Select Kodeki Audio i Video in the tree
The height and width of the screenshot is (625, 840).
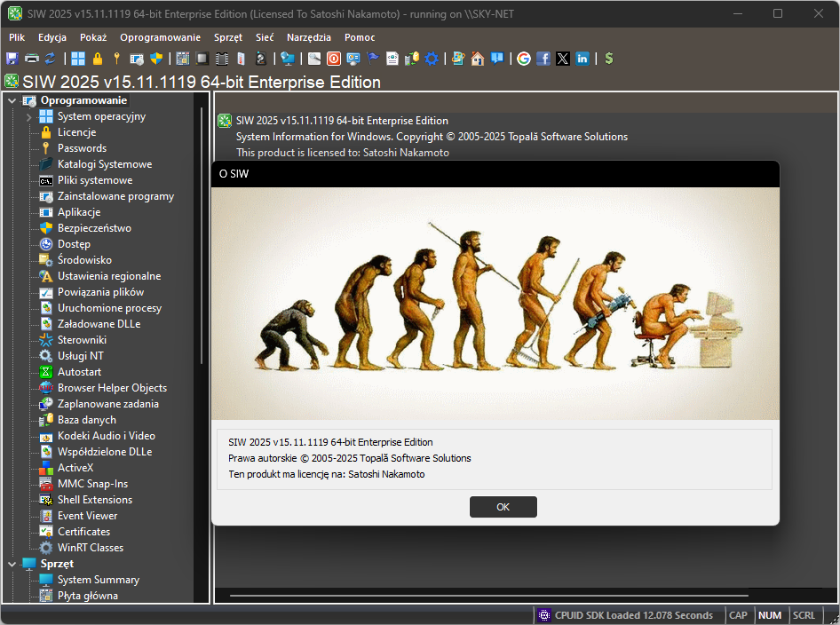[106, 436]
